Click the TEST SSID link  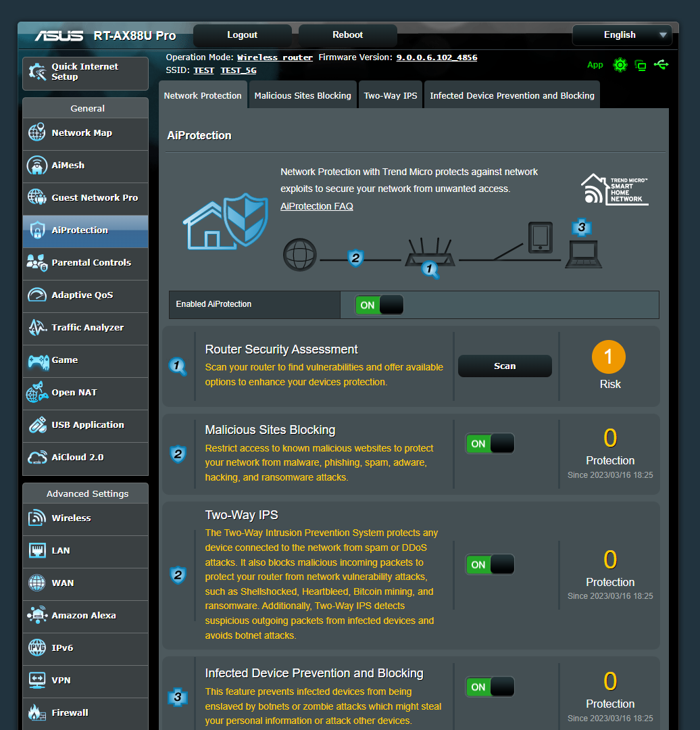pos(203,70)
